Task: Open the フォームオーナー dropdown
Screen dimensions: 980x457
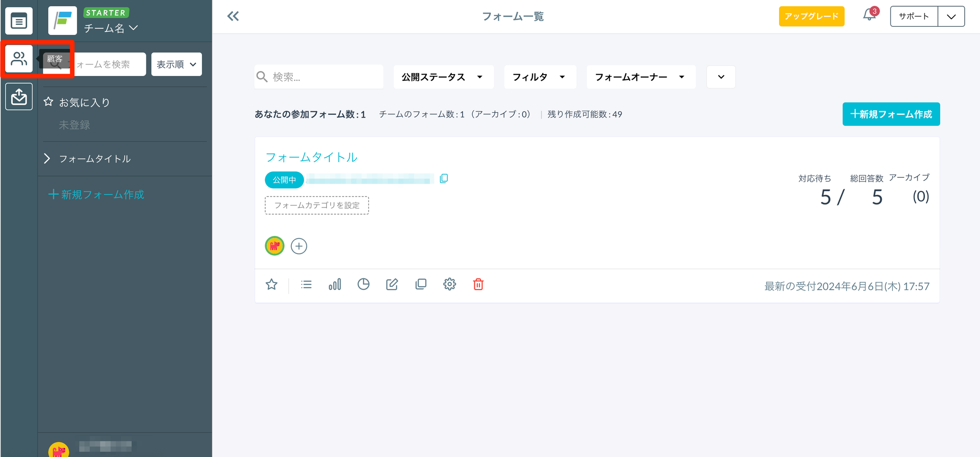Action: tap(641, 77)
